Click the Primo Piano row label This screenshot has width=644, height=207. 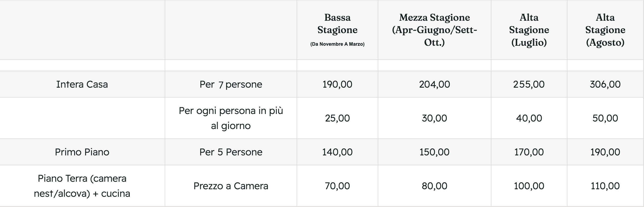pos(82,152)
